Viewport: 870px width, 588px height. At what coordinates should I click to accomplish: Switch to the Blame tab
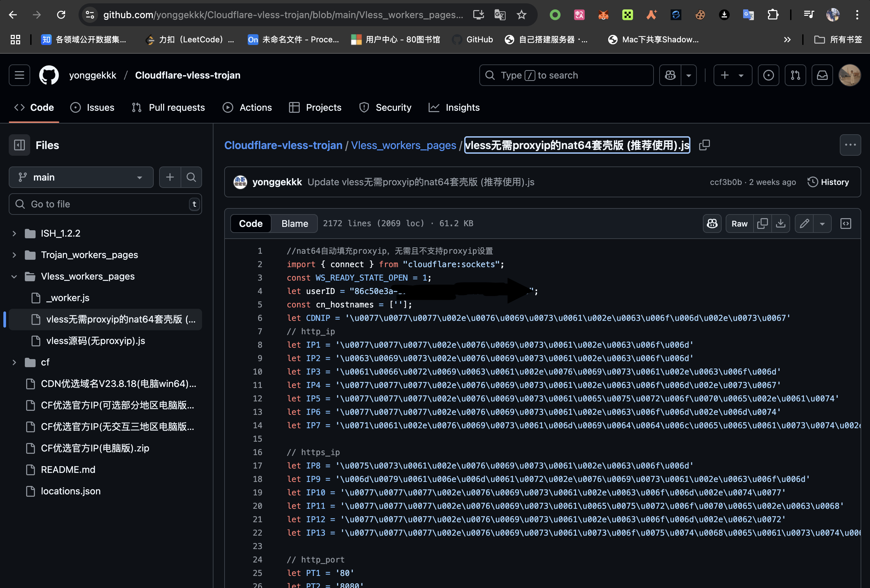tap(294, 223)
